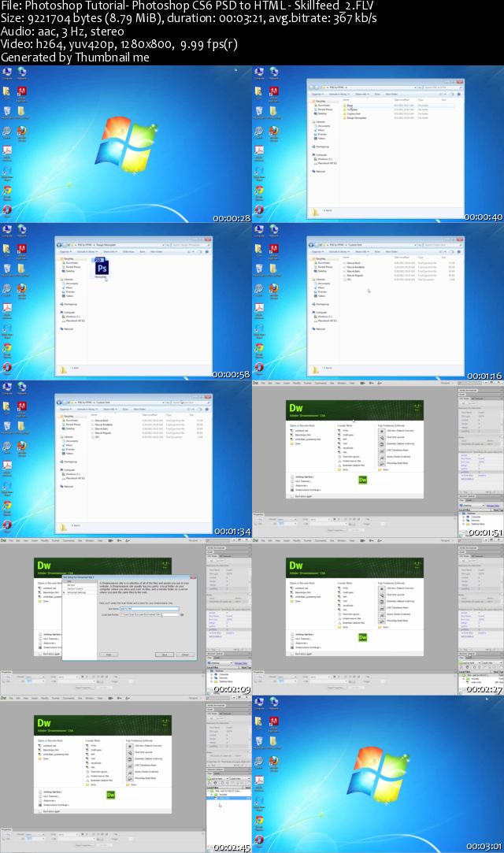The width and height of the screenshot is (504, 853).
Task: Open Designer workspace dropdown in 00:01:51
Action: point(447,383)
